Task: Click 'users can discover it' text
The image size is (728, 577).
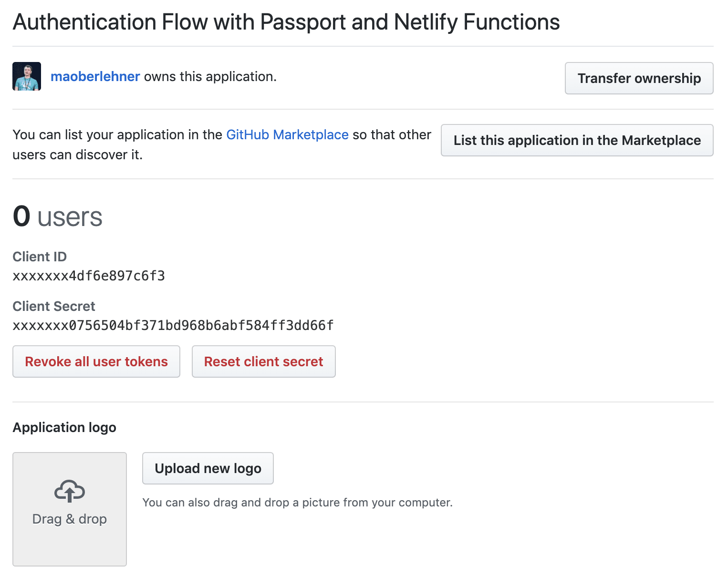Action: coord(77,155)
